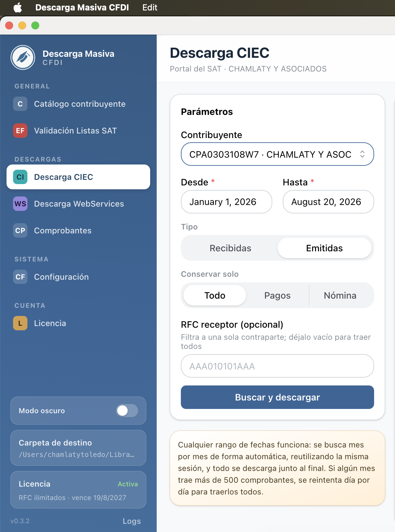Screen dimensions: 395x532
Task: Click Buscar y descargar button
Action: pyautogui.click(x=277, y=397)
